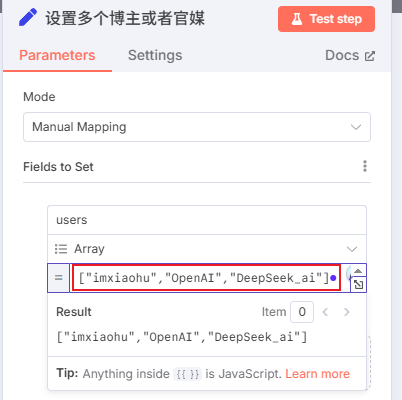The height and width of the screenshot is (400, 402).
Task: Open the expression editor expand icon
Action: pos(359,284)
